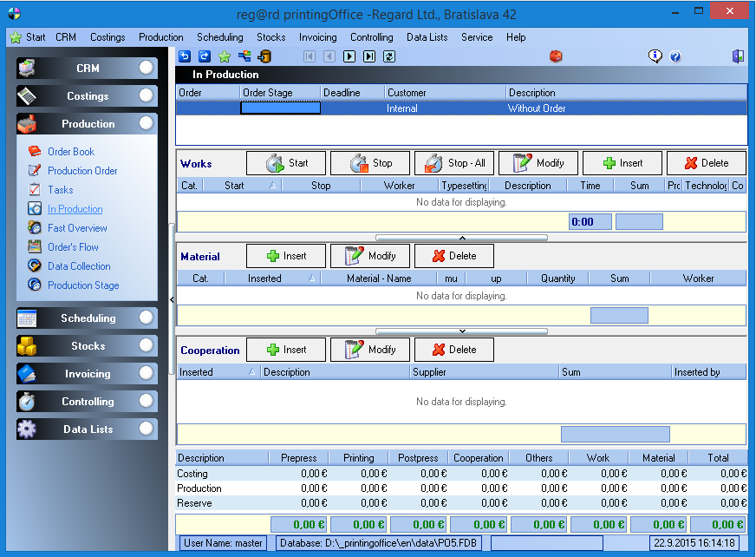
Task: Click the green star favorites icon in toolbar
Action: point(225,56)
